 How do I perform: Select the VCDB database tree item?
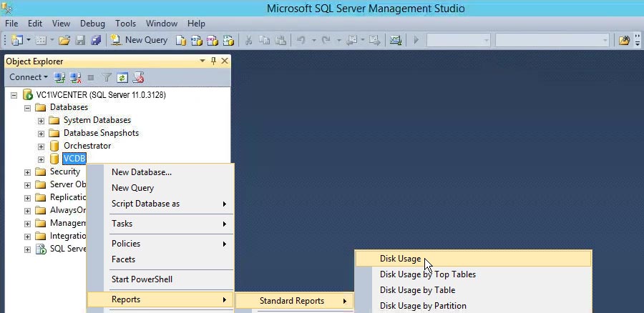74,159
